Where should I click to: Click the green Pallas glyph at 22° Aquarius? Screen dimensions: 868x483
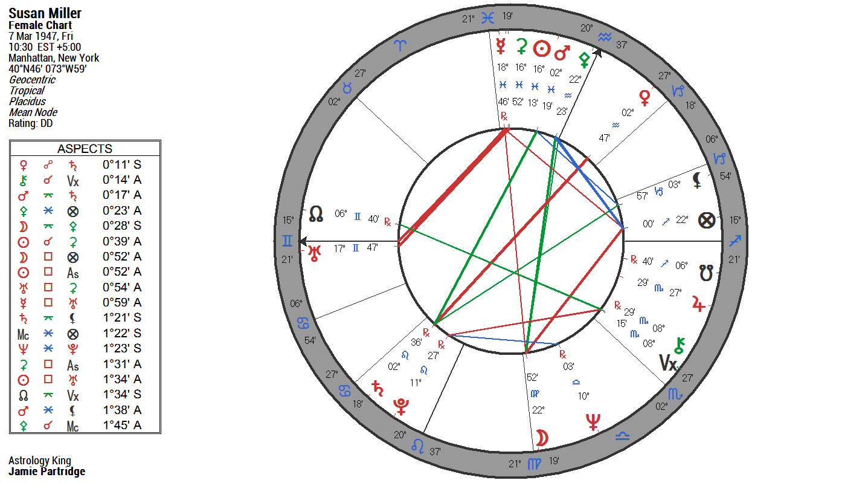click(x=584, y=59)
